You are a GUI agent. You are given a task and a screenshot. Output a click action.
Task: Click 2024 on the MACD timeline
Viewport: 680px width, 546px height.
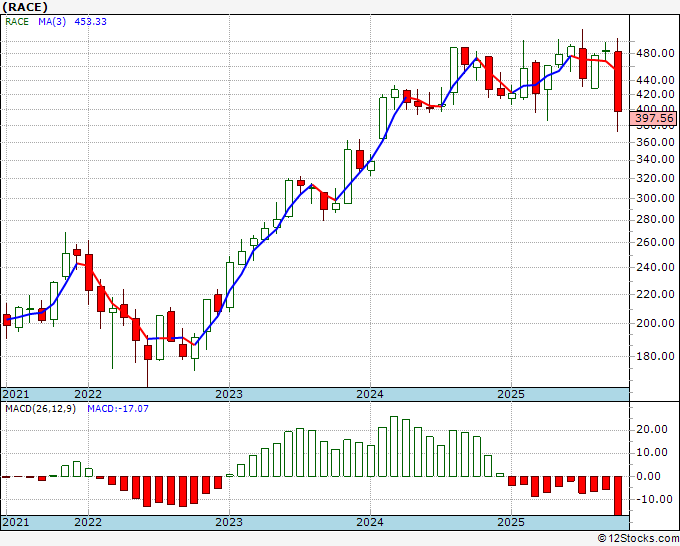point(370,522)
